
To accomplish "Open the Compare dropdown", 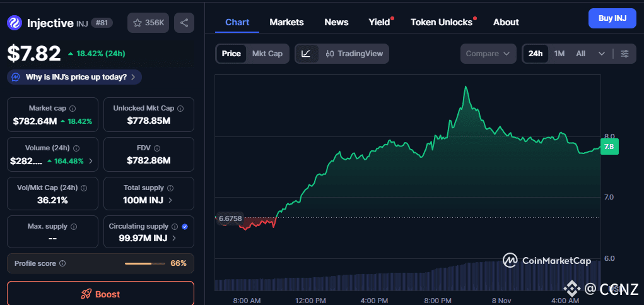I will click(488, 54).
